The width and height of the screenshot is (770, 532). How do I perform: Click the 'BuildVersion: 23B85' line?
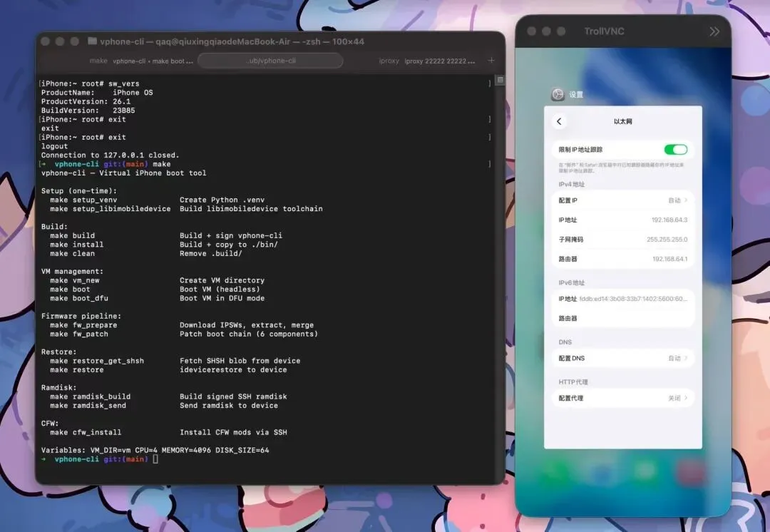pos(88,111)
